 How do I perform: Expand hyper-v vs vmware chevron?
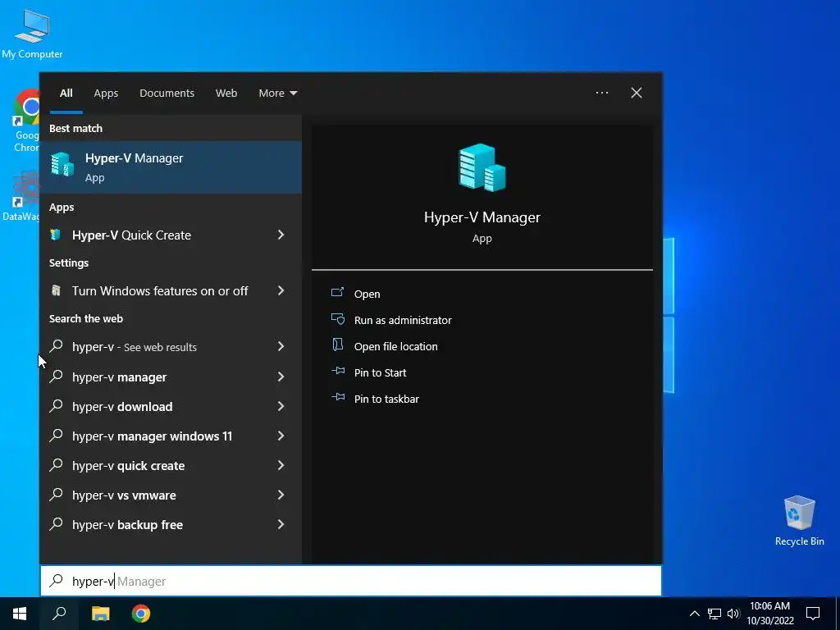tap(281, 495)
